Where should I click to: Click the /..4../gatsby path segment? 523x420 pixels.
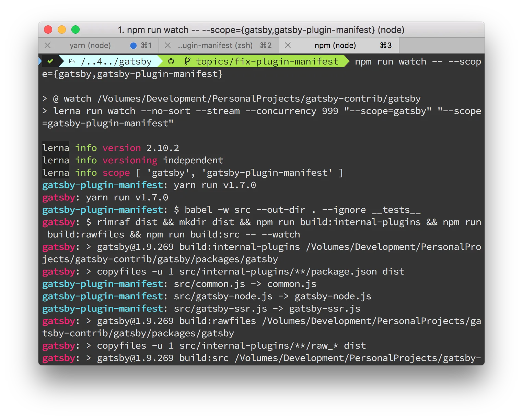(x=116, y=61)
